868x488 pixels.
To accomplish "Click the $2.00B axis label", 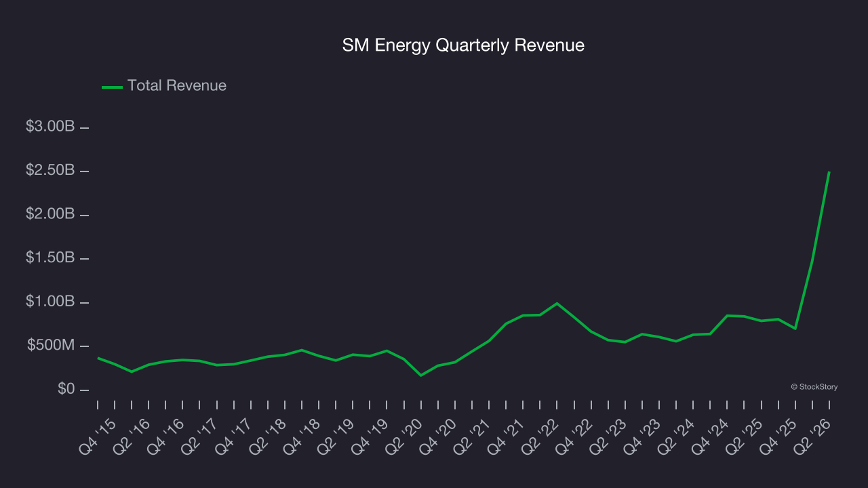I will (x=50, y=214).
